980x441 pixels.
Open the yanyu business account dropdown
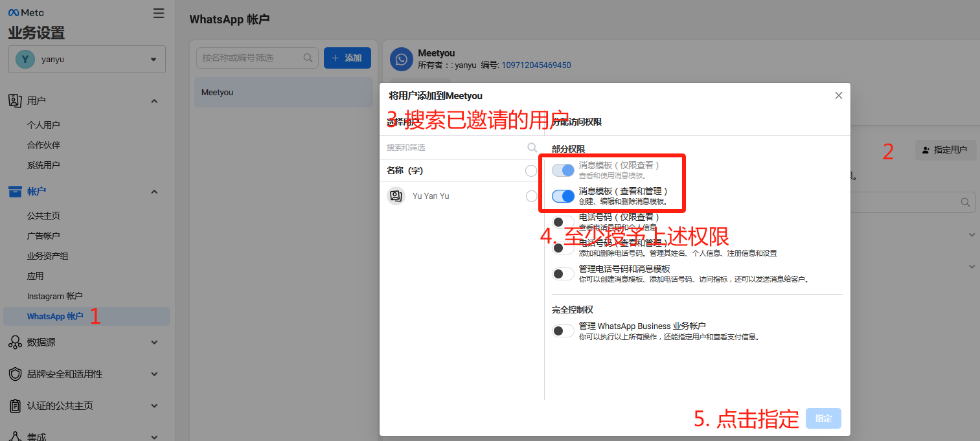tap(87, 59)
